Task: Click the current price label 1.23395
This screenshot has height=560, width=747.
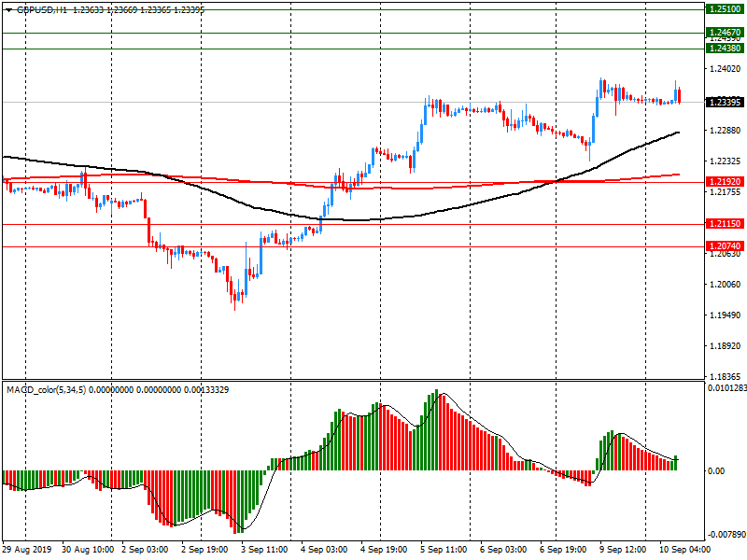Action: (725, 102)
